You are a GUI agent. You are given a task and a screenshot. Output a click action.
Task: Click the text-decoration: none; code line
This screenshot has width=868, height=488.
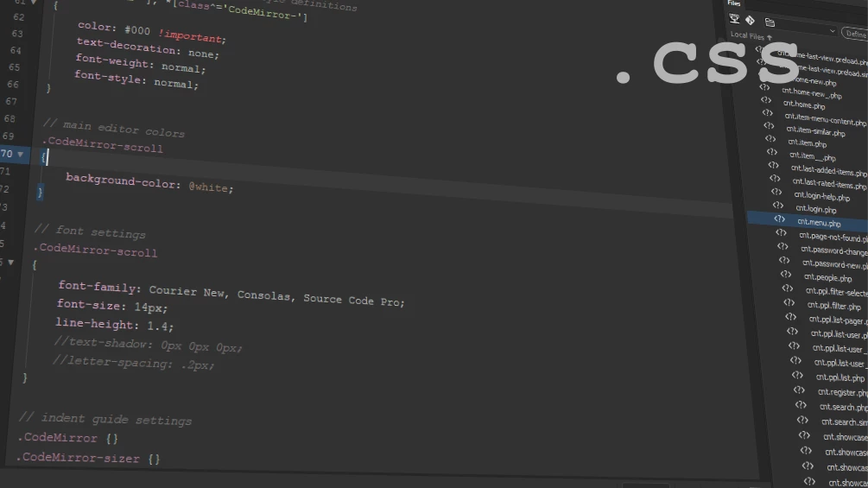tap(148, 48)
